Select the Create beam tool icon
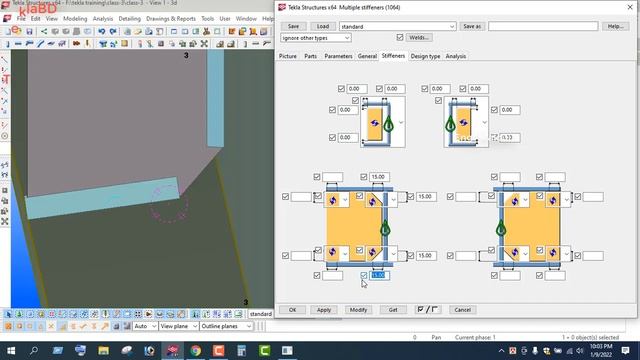The height and width of the screenshot is (360, 640). click(x=18, y=43)
